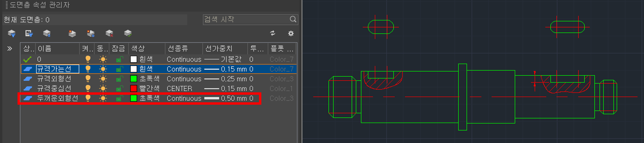
Task: Sort by 플롯 column header
Action: point(282,49)
